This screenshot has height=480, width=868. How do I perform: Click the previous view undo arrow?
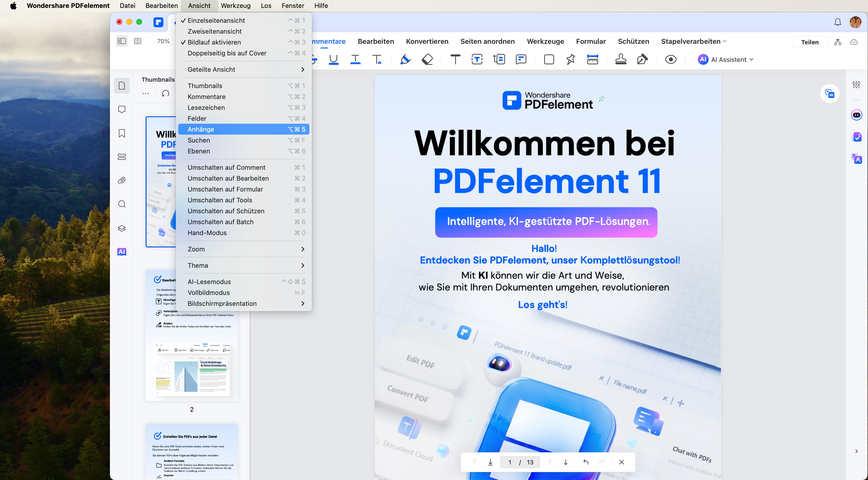tap(586, 462)
